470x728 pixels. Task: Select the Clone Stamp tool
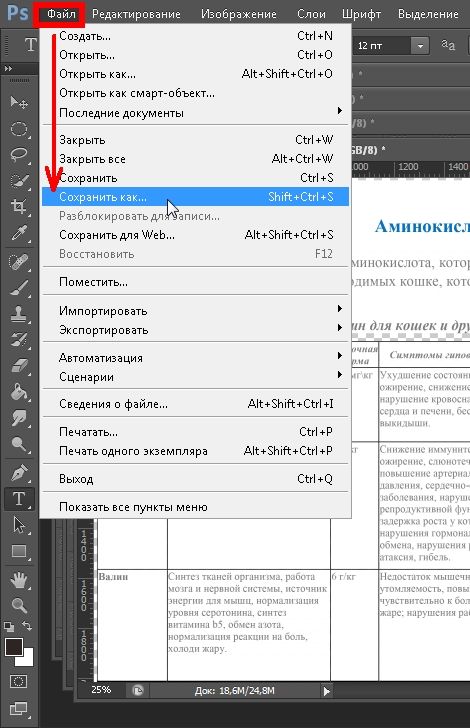[x=19, y=314]
